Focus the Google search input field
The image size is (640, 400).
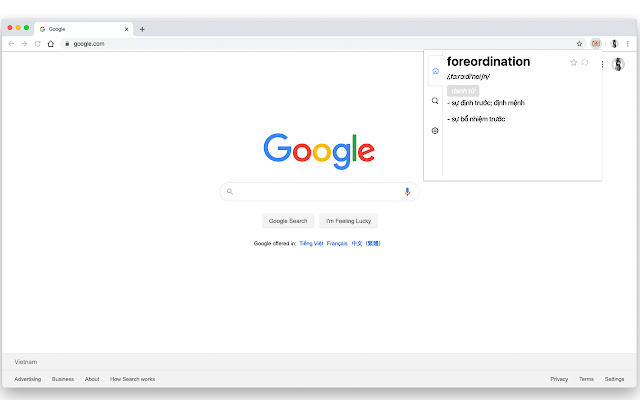(319, 191)
